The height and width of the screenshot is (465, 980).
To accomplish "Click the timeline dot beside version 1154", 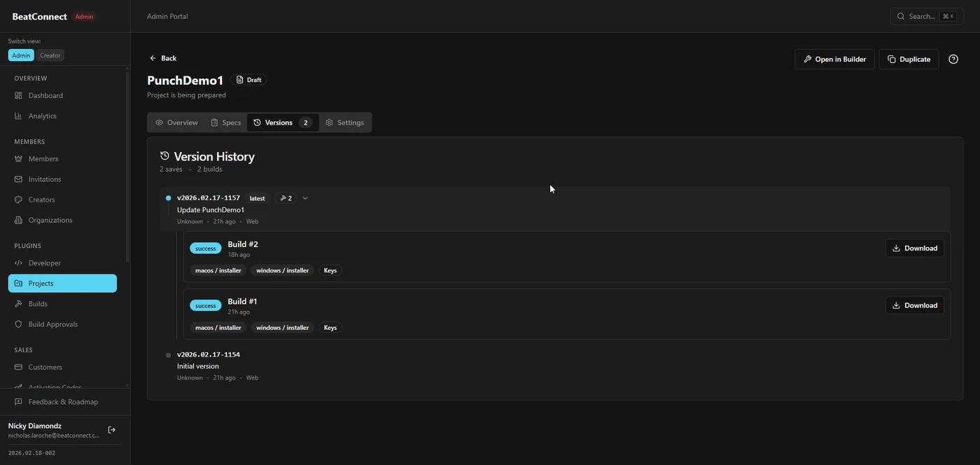I will (x=167, y=354).
